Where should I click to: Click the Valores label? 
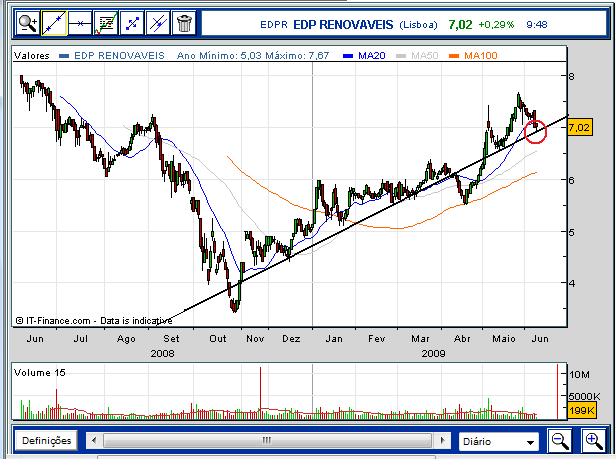(32, 56)
